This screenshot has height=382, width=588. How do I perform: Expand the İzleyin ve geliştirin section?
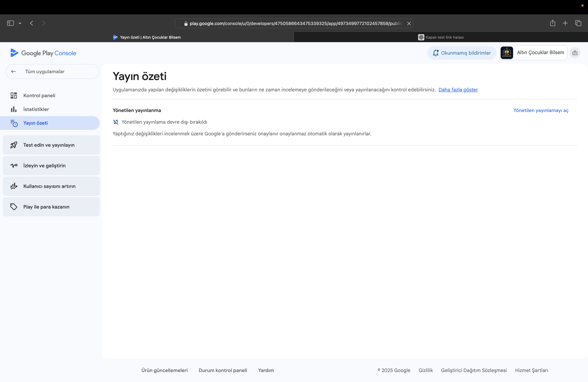(51, 166)
